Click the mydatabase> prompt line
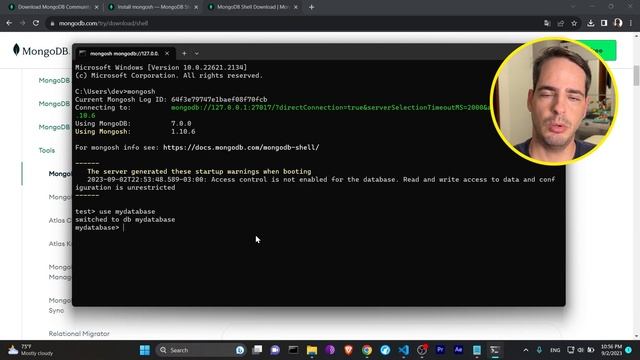The image size is (640, 360). pyautogui.click(x=99, y=227)
